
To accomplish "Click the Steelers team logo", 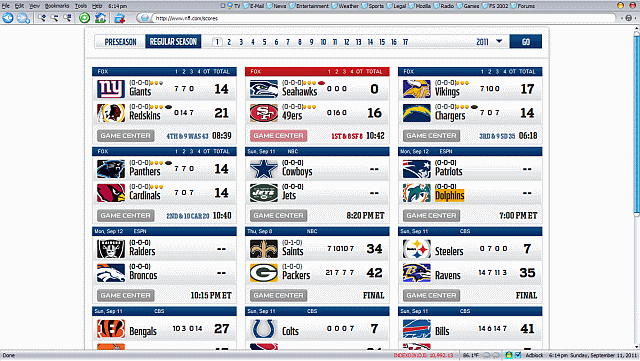I will point(416,249).
